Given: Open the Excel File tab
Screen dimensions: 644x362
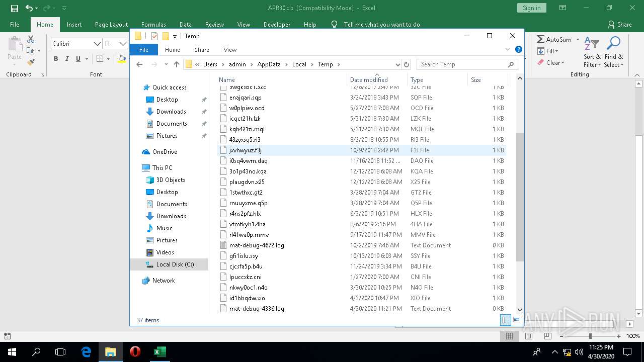Looking at the screenshot, I should 15,24.
